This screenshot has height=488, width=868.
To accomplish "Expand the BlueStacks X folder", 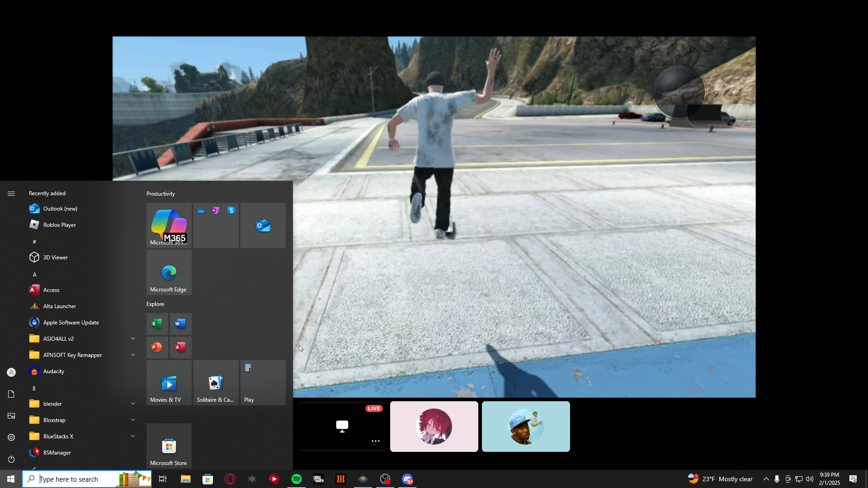I will (132, 436).
